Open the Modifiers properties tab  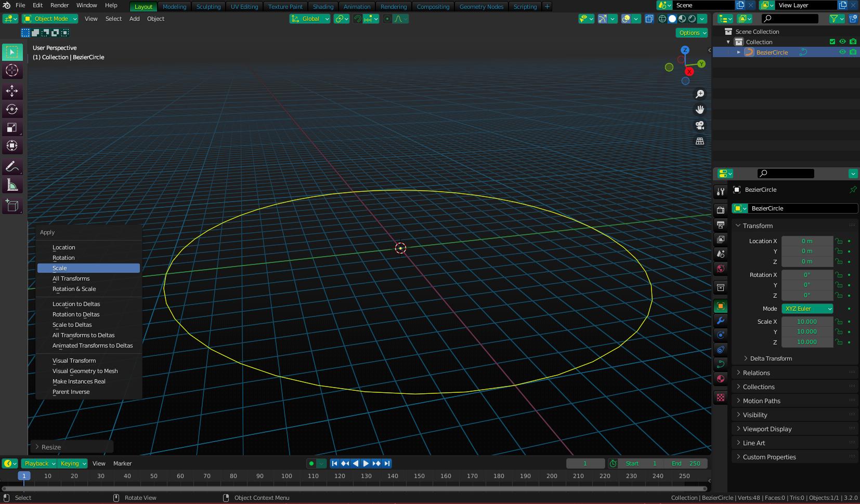pos(721,320)
